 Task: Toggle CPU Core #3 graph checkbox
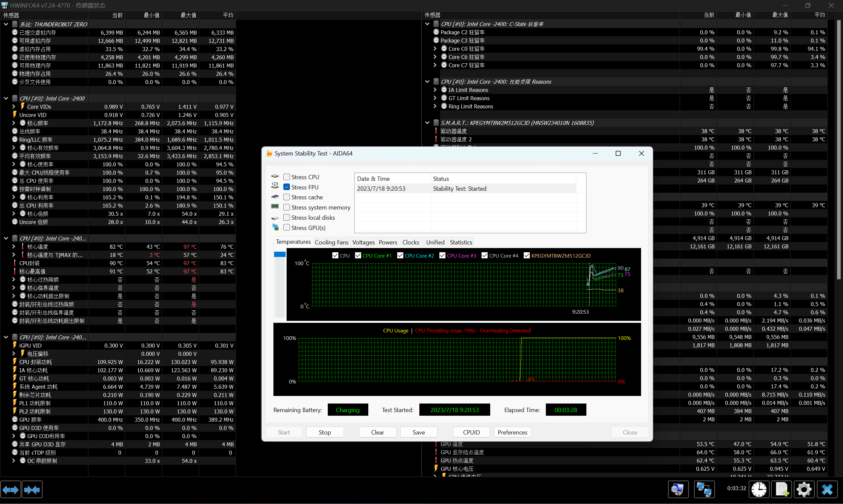pyautogui.click(x=442, y=255)
